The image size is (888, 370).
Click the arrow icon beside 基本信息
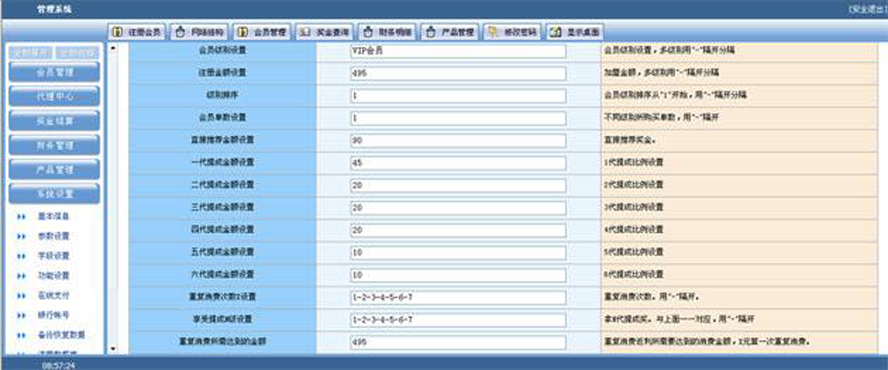coord(22,217)
